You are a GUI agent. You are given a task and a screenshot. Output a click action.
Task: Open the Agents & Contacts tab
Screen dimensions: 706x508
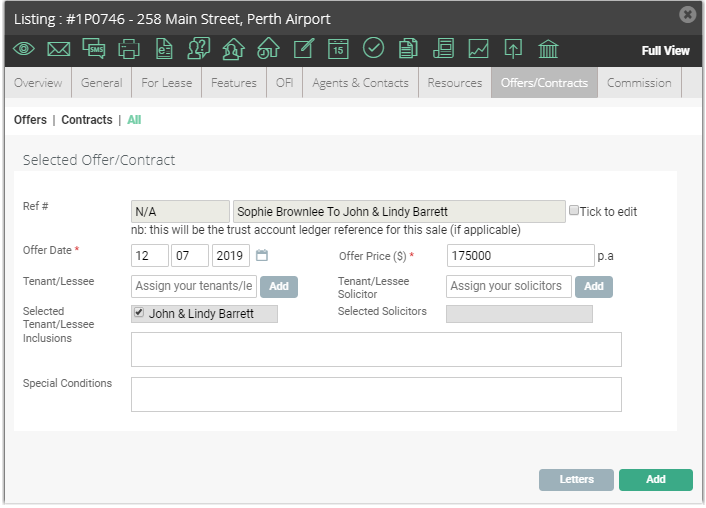pyautogui.click(x=360, y=82)
